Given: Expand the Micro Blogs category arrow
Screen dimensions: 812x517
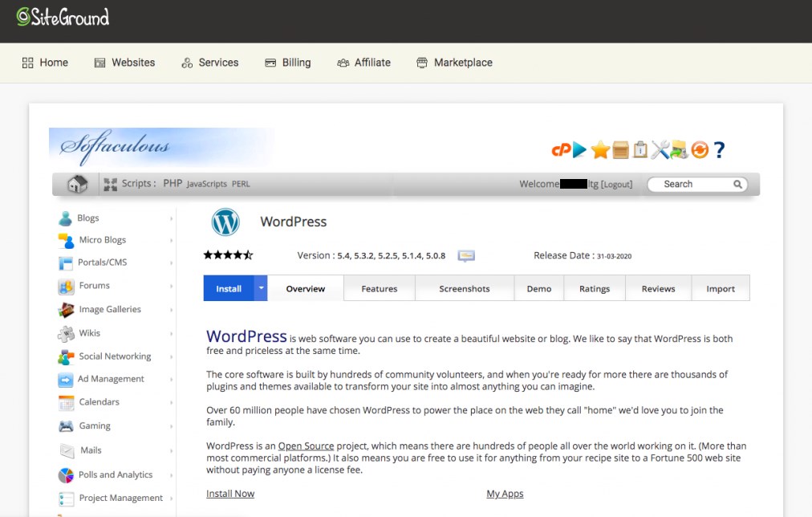Looking at the screenshot, I should pyautogui.click(x=171, y=240).
